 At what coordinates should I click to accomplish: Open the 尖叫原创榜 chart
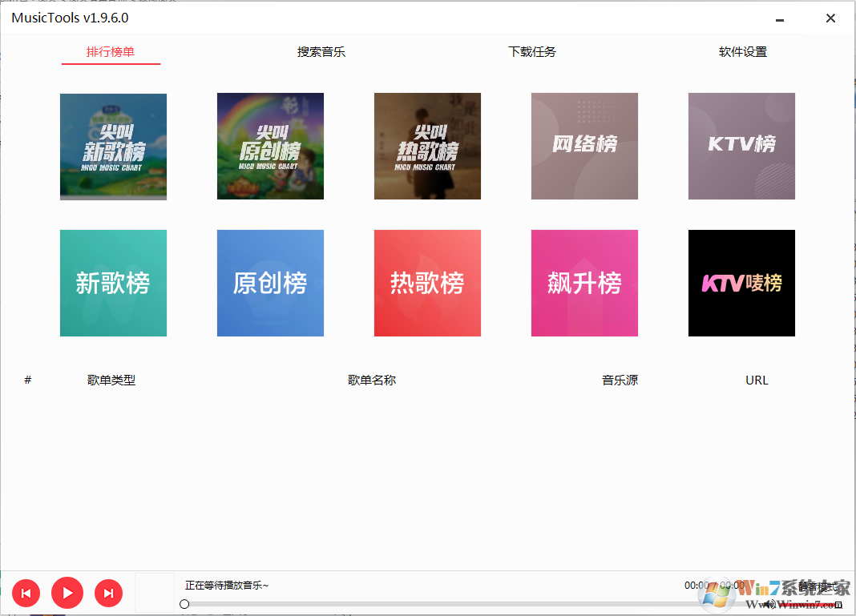pyautogui.click(x=270, y=146)
